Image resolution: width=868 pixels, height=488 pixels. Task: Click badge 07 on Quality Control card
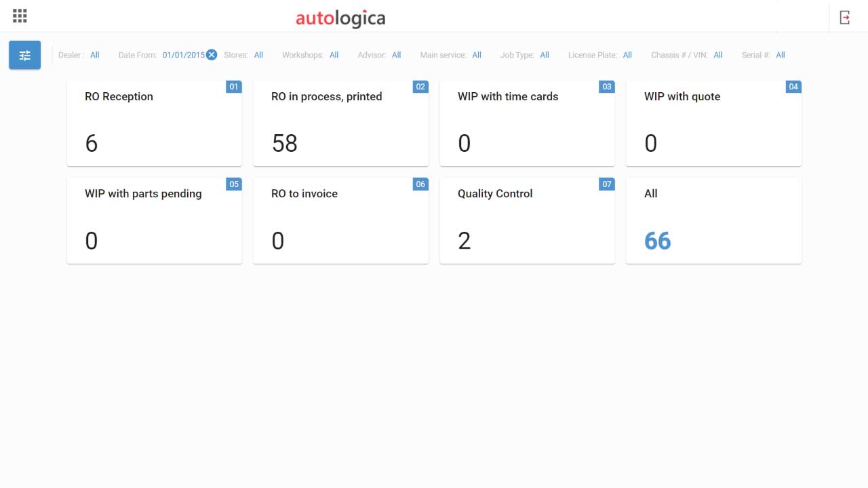606,184
